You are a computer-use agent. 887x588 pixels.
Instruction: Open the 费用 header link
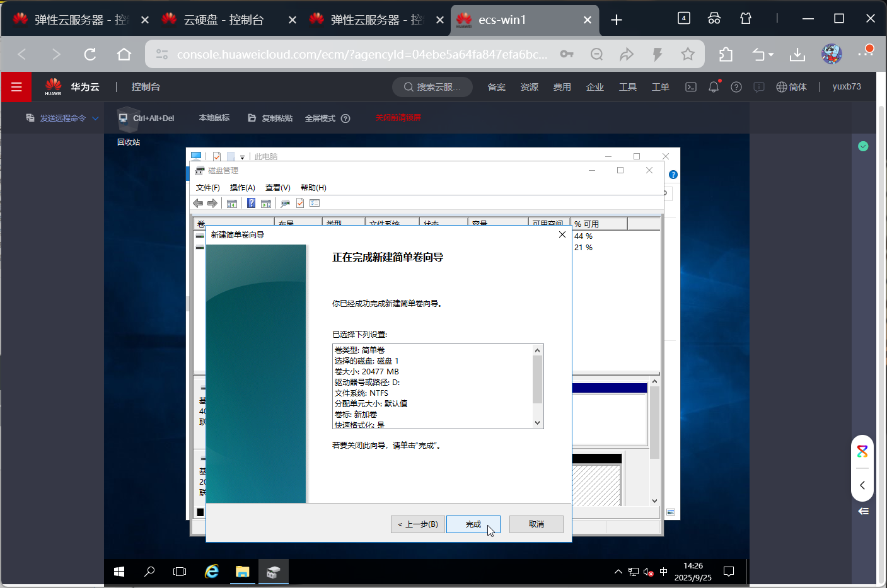coord(562,87)
